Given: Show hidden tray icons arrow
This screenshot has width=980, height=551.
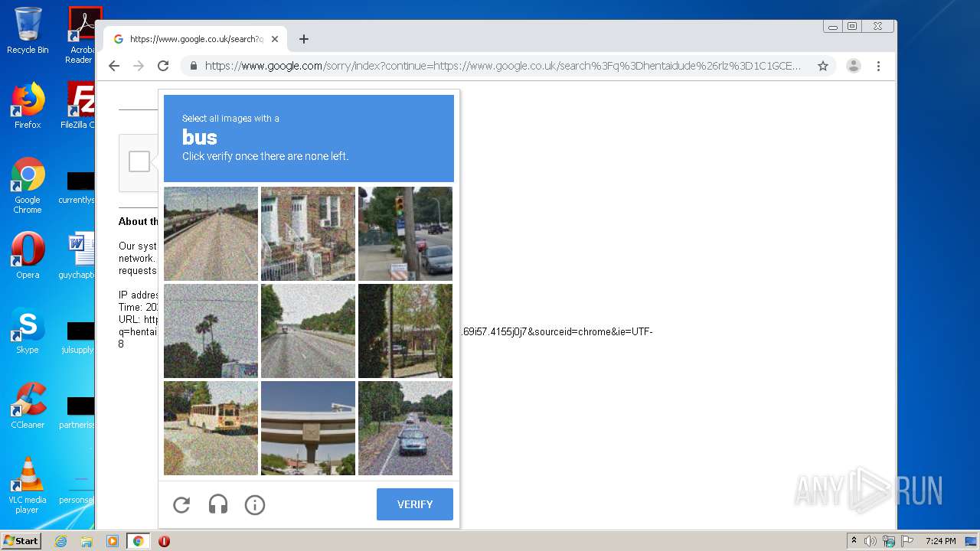Looking at the screenshot, I should click(854, 541).
